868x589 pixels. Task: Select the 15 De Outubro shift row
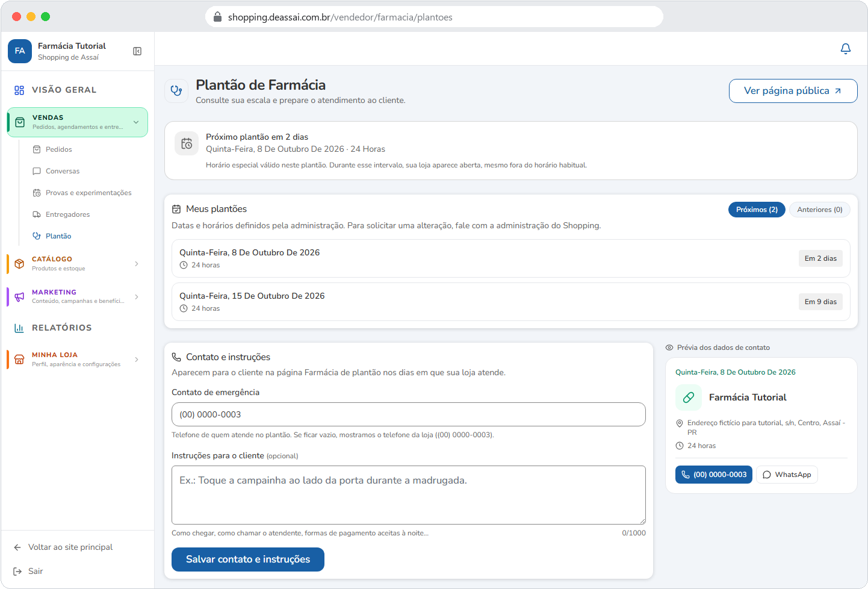(510, 302)
